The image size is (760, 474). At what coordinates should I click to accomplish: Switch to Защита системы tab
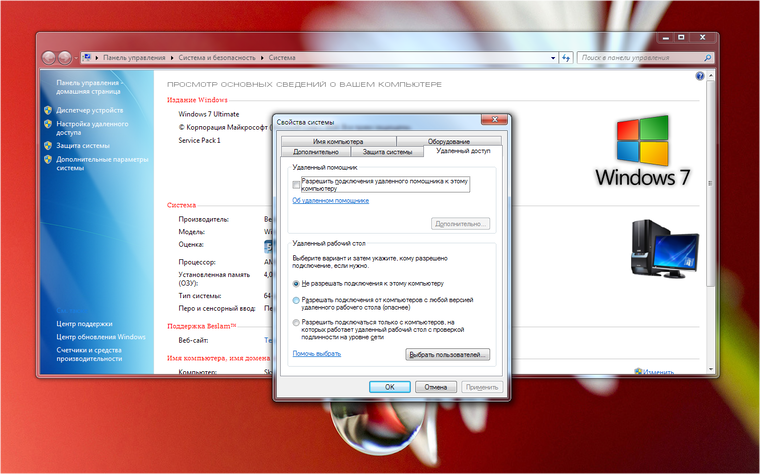[387, 152]
